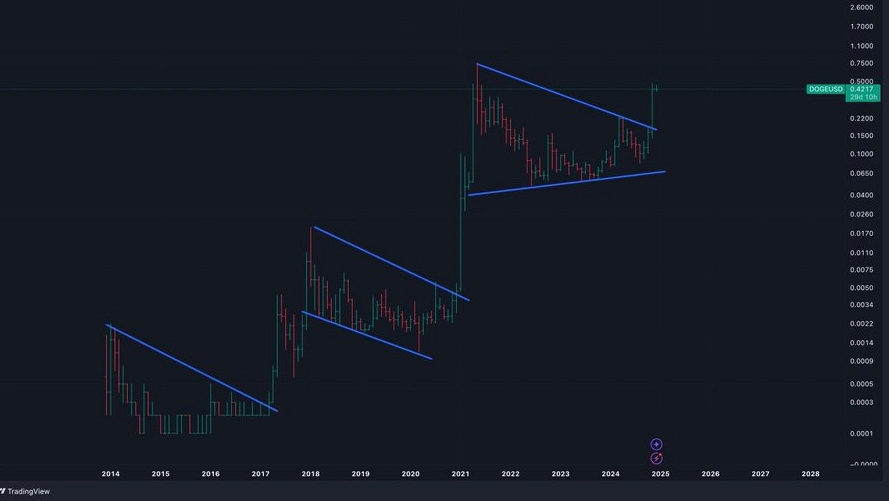Click the 0.4217 current price tag
This screenshot has width=889, height=501.
click(862, 89)
